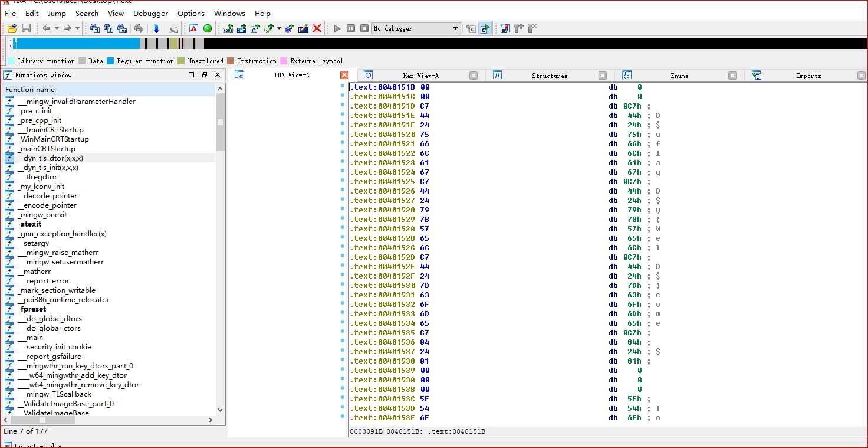Image resolution: width=868 pixels, height=448 pixels.
Task: Open the Help menu
Action: click(262, 13)
